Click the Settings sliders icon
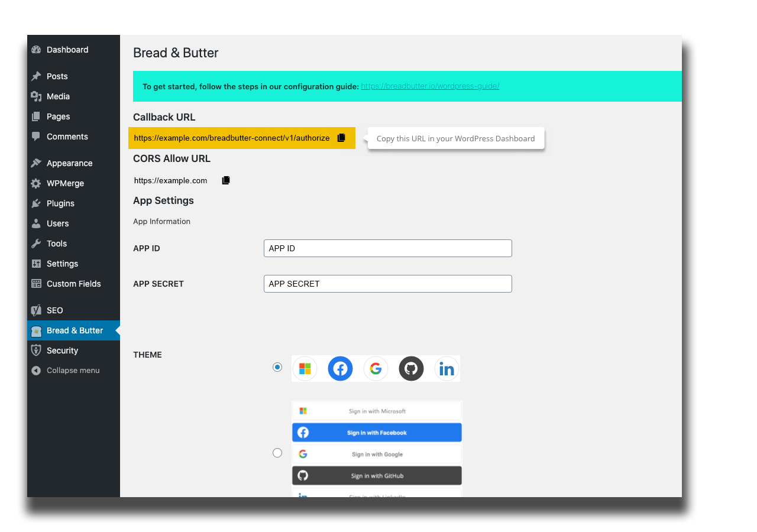 36,264
